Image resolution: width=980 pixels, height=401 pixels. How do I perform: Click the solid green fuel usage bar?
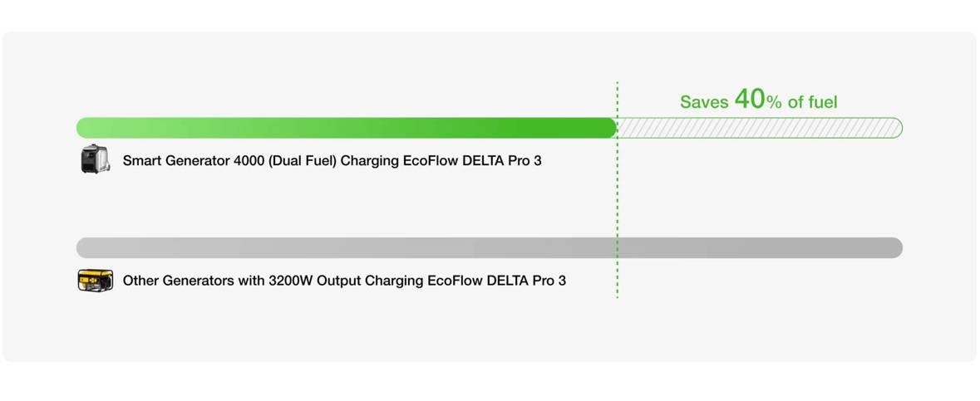[347, 127]
